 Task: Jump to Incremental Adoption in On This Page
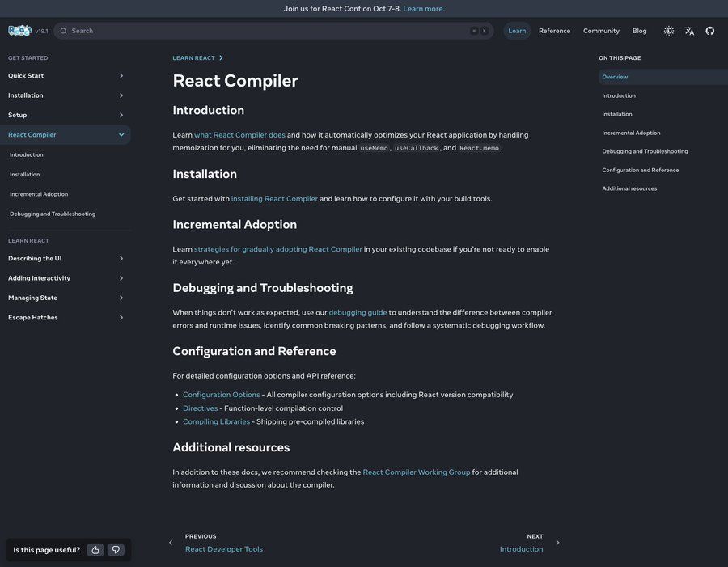click(631, 133)
